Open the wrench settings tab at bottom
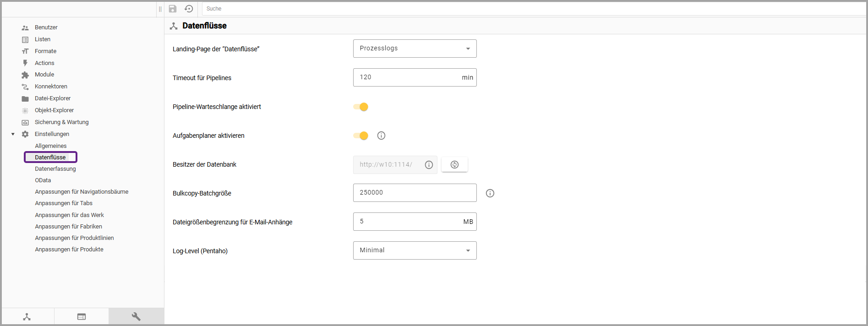Viewport: 868px width, 326px height. (x=136, y=316)
